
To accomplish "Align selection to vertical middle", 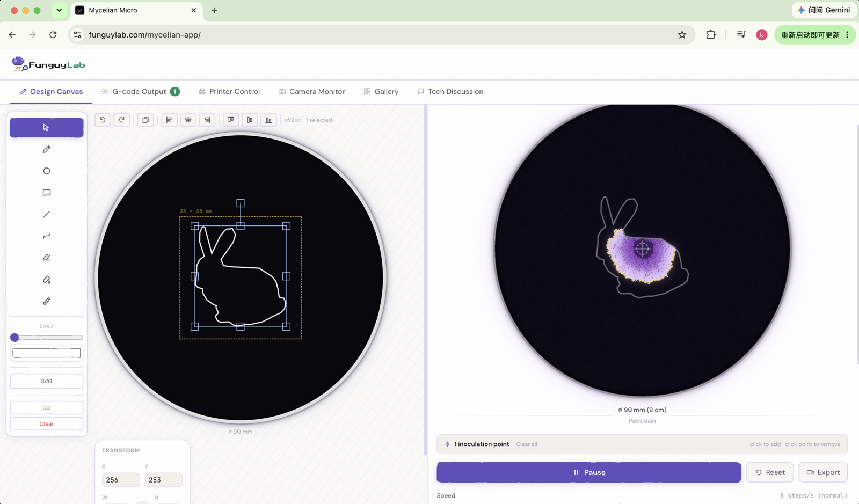I will coord(250,120).
